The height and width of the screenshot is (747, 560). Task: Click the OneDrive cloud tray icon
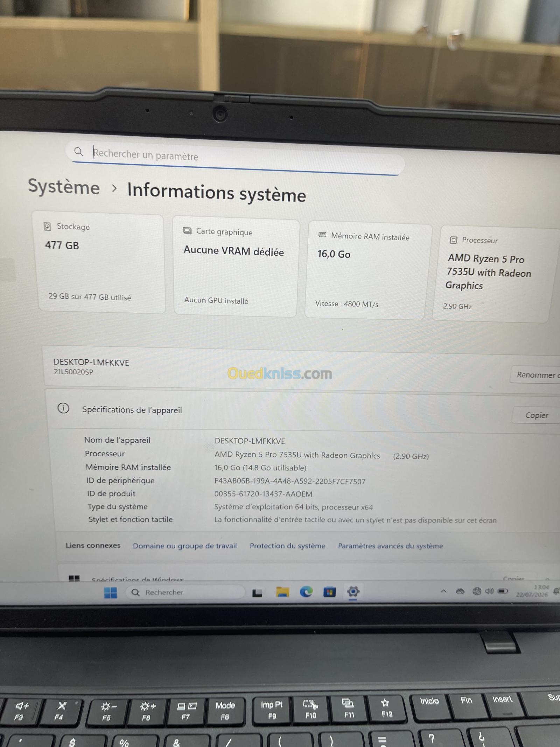pos(460,592)
